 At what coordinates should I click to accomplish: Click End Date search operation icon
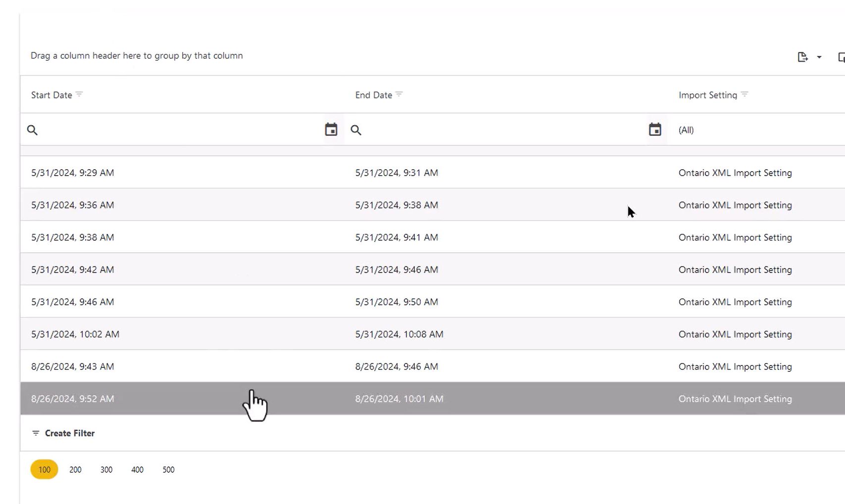(x=356, y=130)
